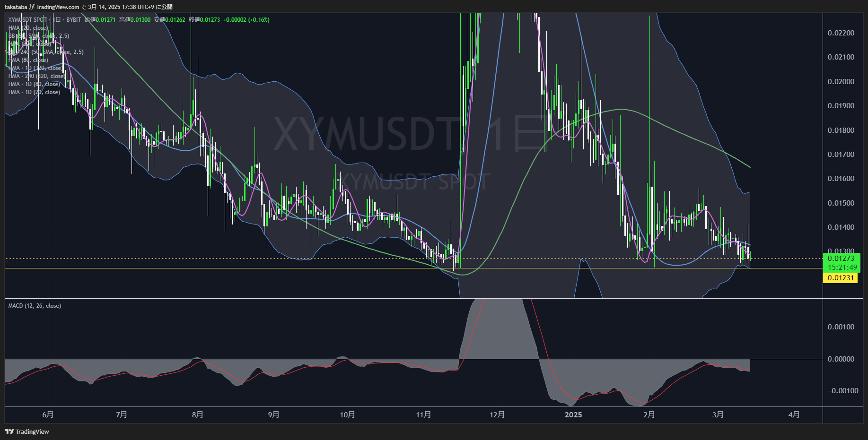Click the change value +0.00002 (+0.16%)

(246, 20)
